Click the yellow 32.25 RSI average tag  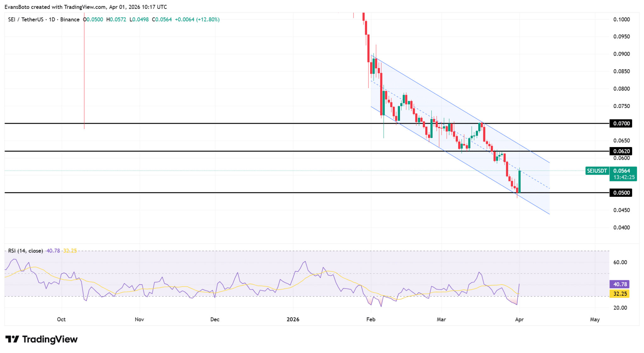(619, 294)
